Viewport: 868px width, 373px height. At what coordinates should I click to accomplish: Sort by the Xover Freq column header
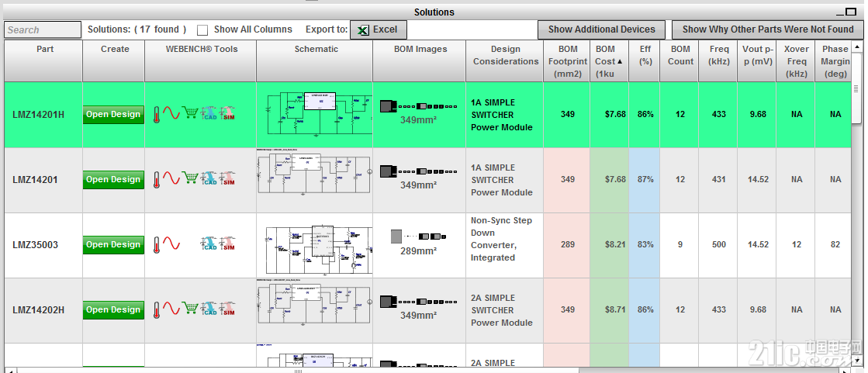(x=796, y=61)
